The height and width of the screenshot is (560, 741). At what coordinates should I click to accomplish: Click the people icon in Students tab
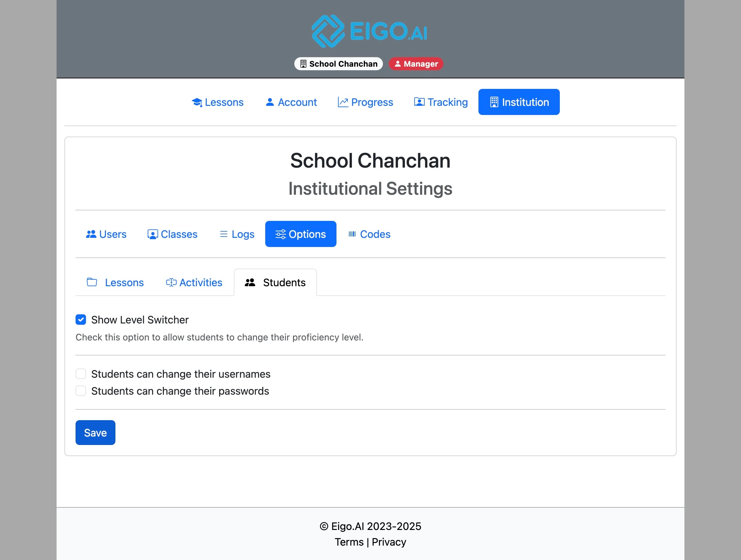pyautogui.click(x=250, y=283)
